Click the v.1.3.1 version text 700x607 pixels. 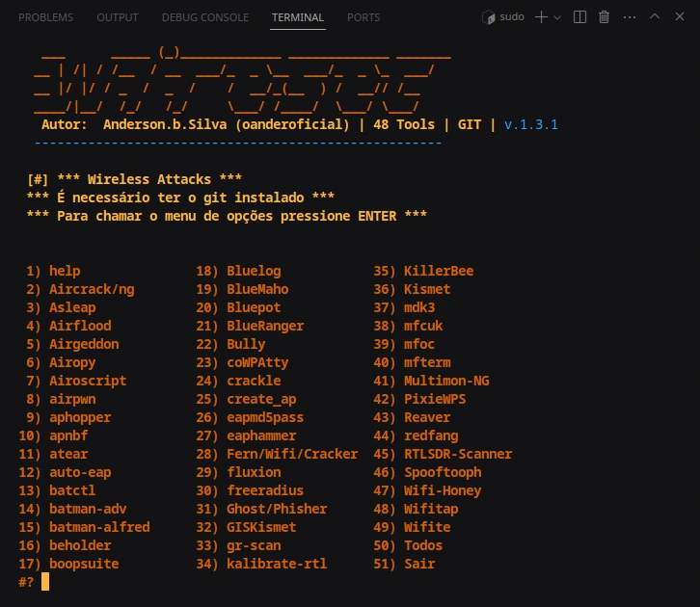tap(531, 124)
